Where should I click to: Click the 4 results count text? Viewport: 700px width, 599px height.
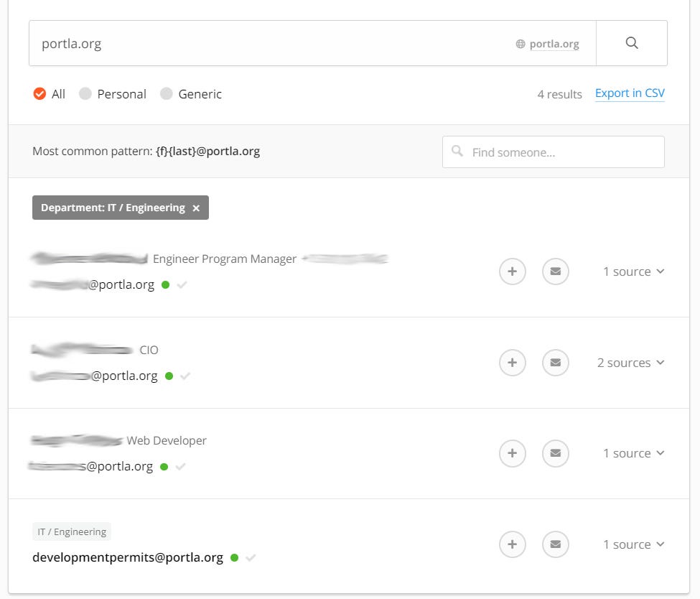click(x=559, y=94)
